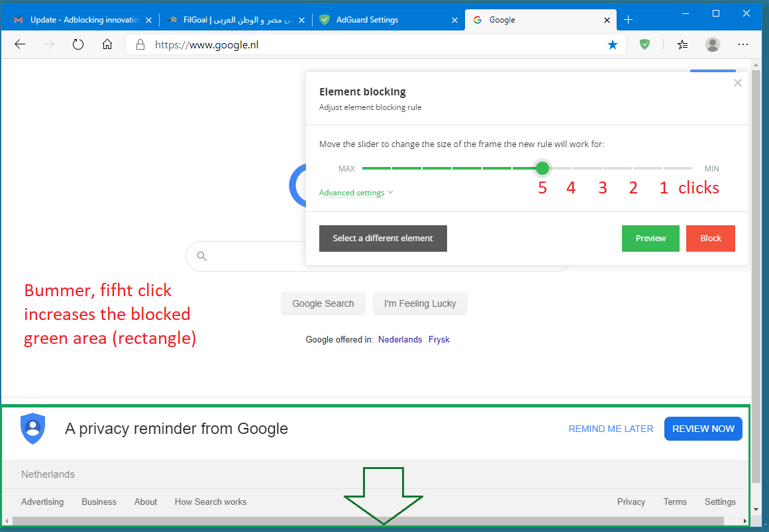Viewport: 769px width, 532px height.
Task: Close the Element blocking panel
Action: (738, 83)
